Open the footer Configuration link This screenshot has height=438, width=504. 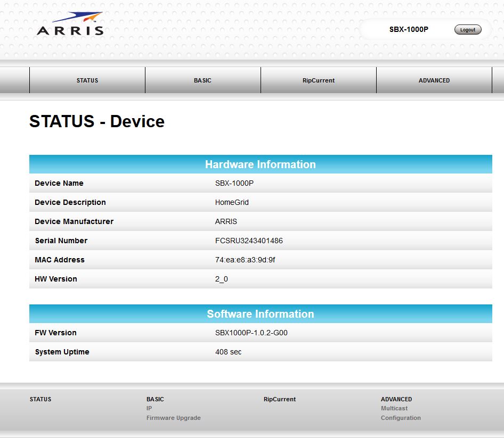click(x=401, y=418)
